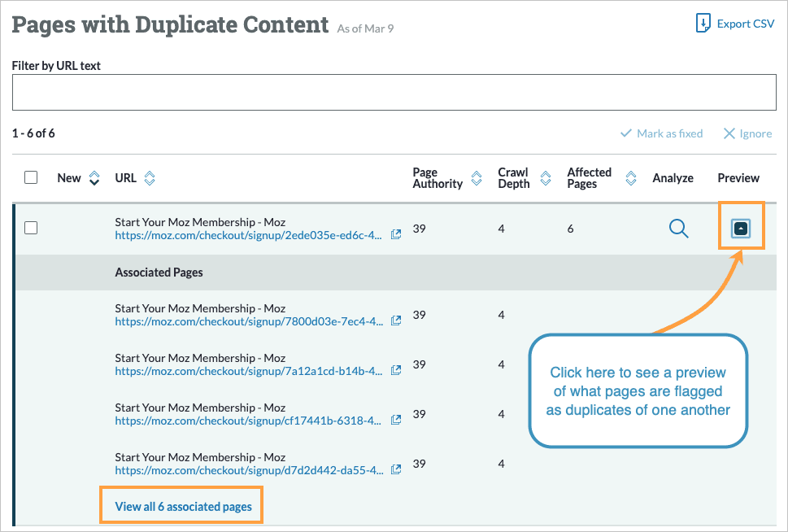Collapse the highlighted Preview panel icon

click(x=741, y=229)
